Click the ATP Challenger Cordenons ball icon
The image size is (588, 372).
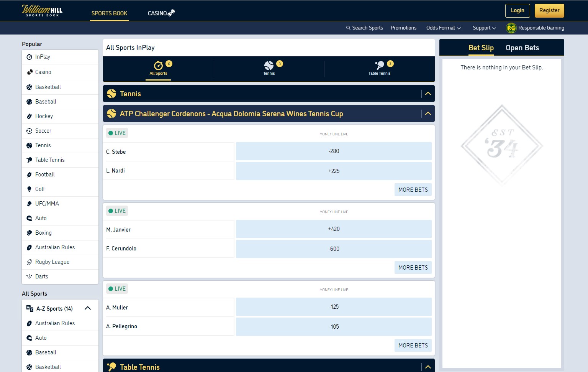pyautogui.click(x=111, y=114)
